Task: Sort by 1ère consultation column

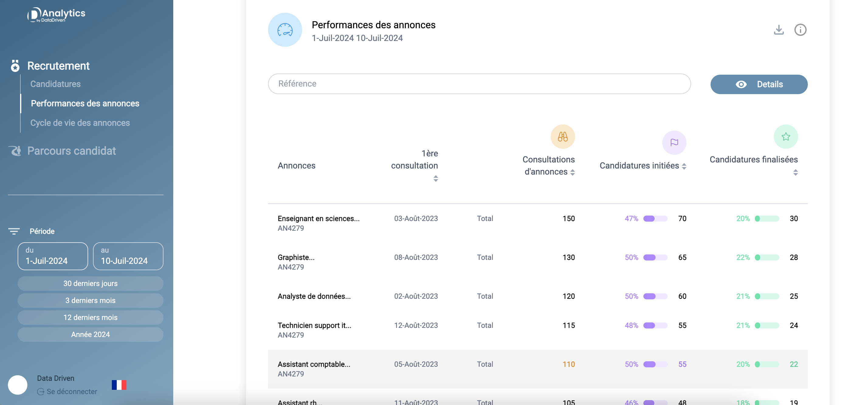Action: [435, 179]
